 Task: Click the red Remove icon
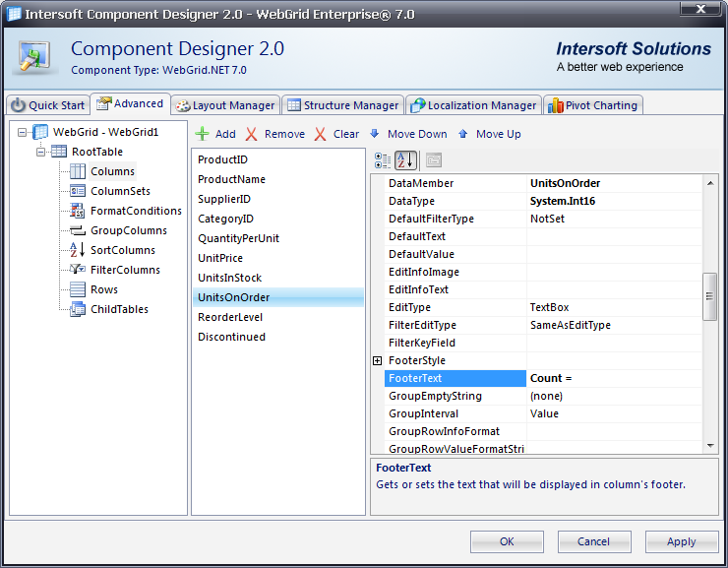252,134
